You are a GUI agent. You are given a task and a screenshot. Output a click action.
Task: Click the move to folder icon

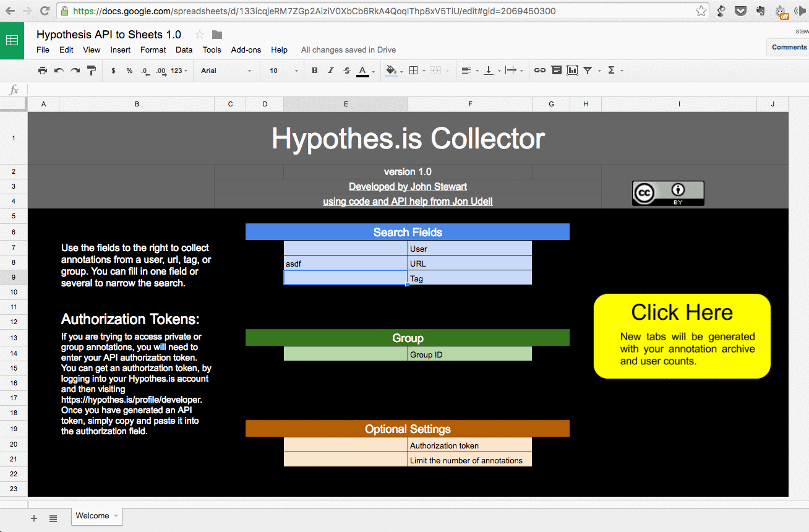click(216, 35)
